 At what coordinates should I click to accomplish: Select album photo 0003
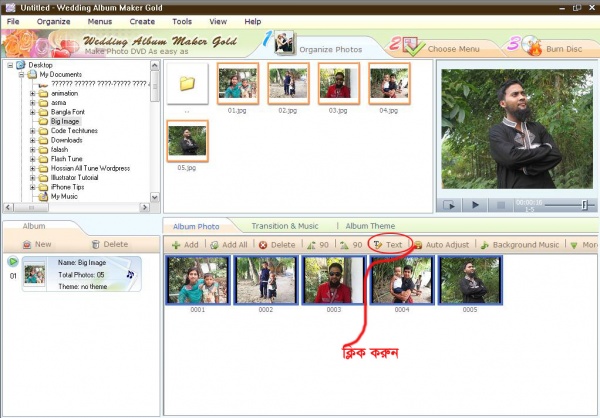334,280
